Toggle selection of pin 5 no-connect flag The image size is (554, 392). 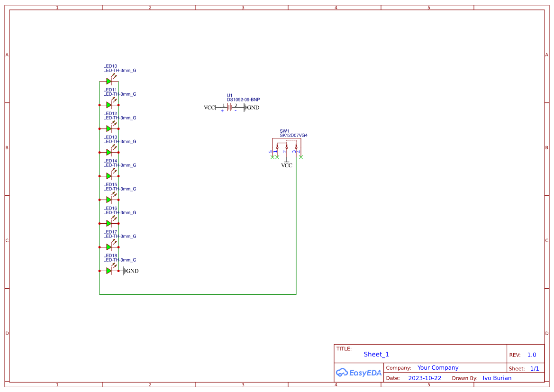(272, 157)
